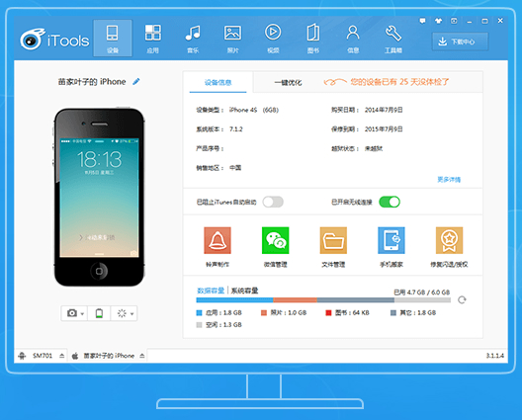Expand the camera screenshot dropdown arrow

(82, 313)
